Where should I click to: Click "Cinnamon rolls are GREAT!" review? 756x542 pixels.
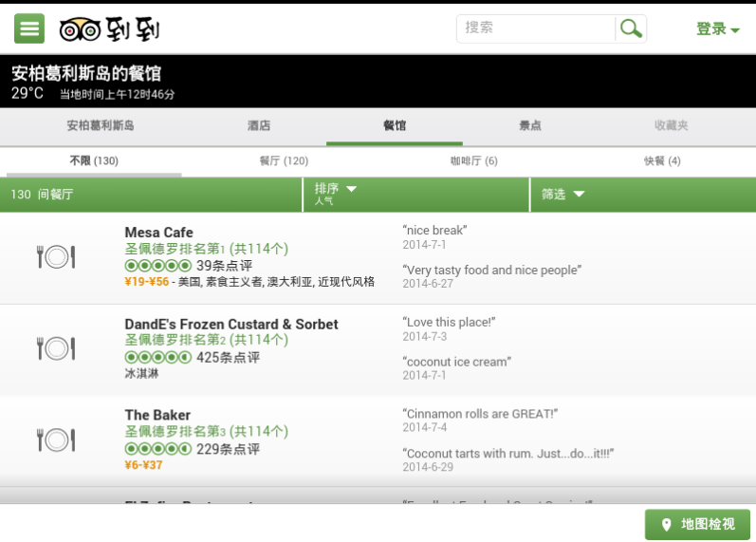point(480,414)
